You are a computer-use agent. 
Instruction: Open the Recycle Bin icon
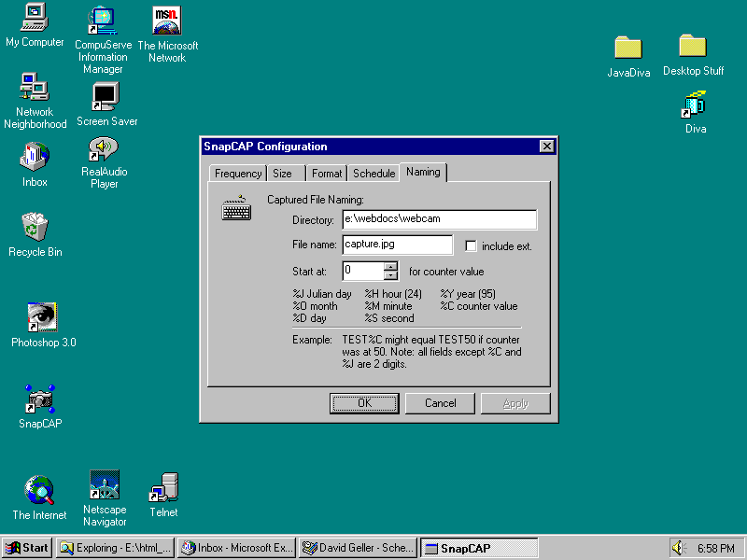coord(35,227)
